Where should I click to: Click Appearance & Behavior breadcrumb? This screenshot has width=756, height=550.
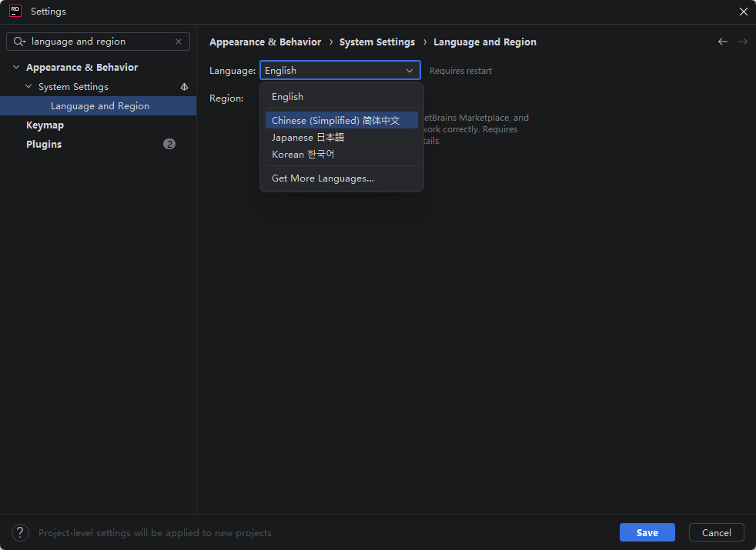click(x=265, y=42)
